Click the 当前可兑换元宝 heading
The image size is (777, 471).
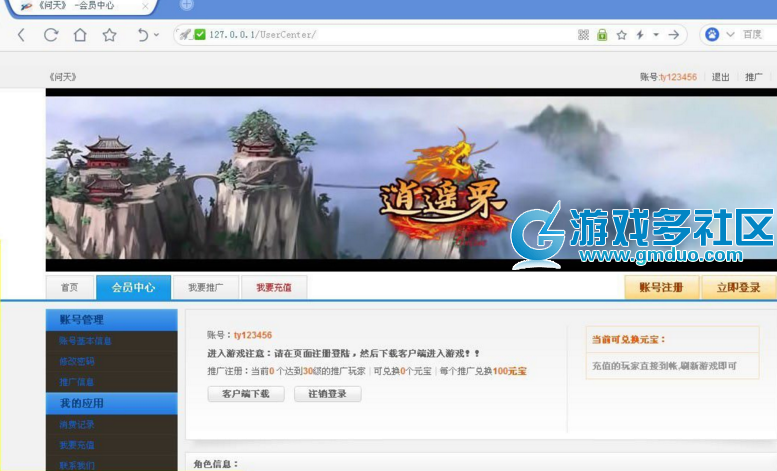pyautogui.click(x=629, y=340)
